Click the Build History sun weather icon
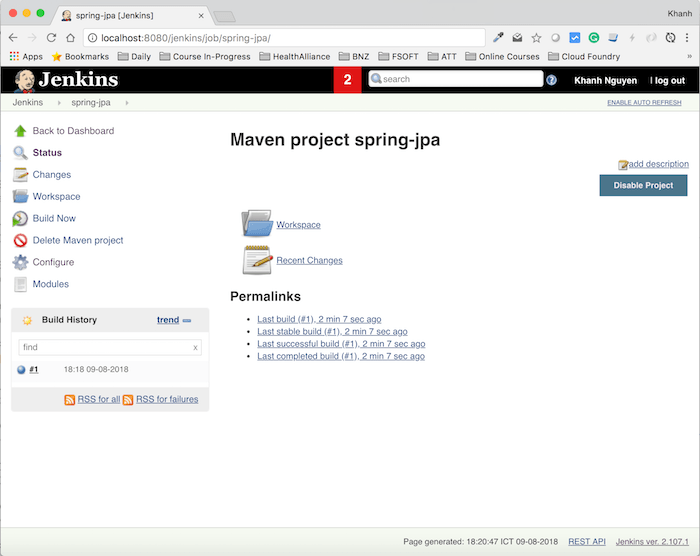Viewport: 700px width, 556px height. [27, 320]
